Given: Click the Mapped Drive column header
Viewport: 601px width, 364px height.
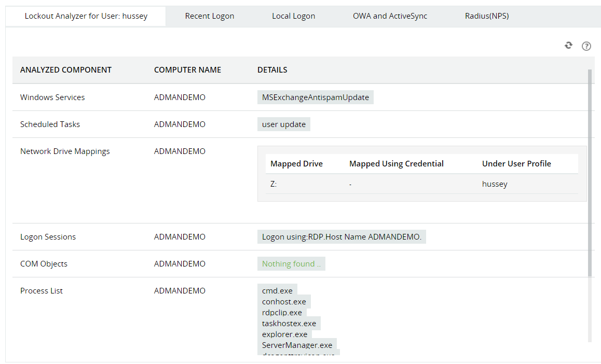Looking at the screenshot, I should tap(296, 163).
